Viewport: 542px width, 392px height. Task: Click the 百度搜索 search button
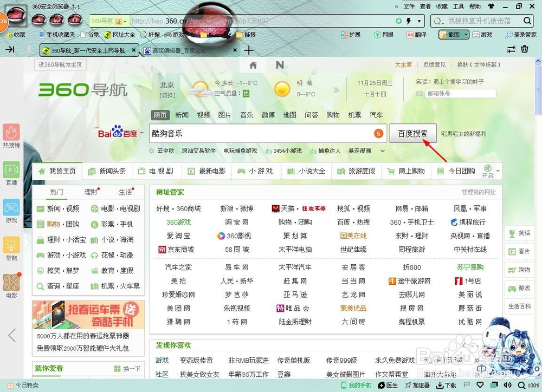click(x=413, y=133)
